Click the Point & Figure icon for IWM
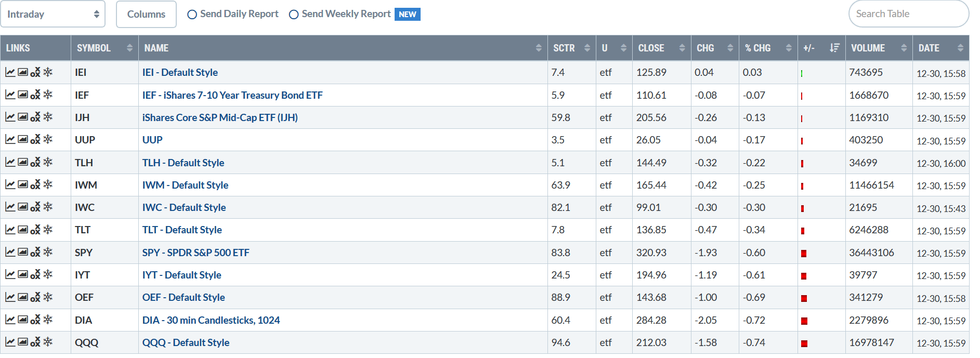Viewport: 980px width, 358px height. pyautogui.click(x=35, y=185)
